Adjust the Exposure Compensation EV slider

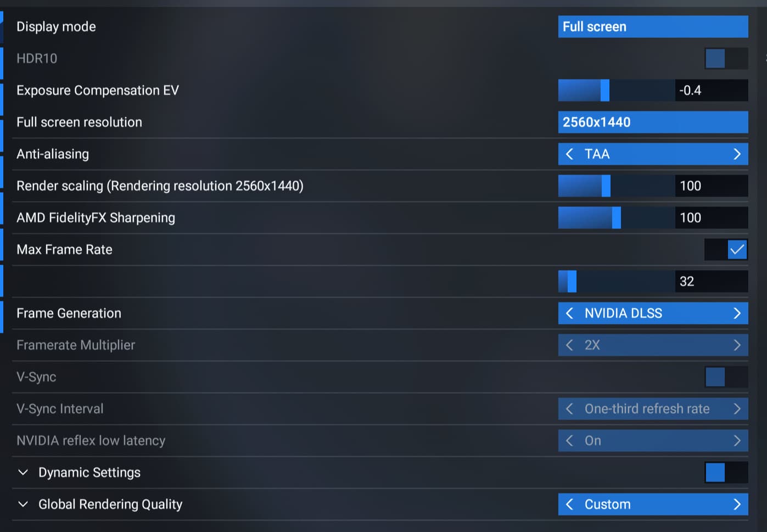(617, 90)
